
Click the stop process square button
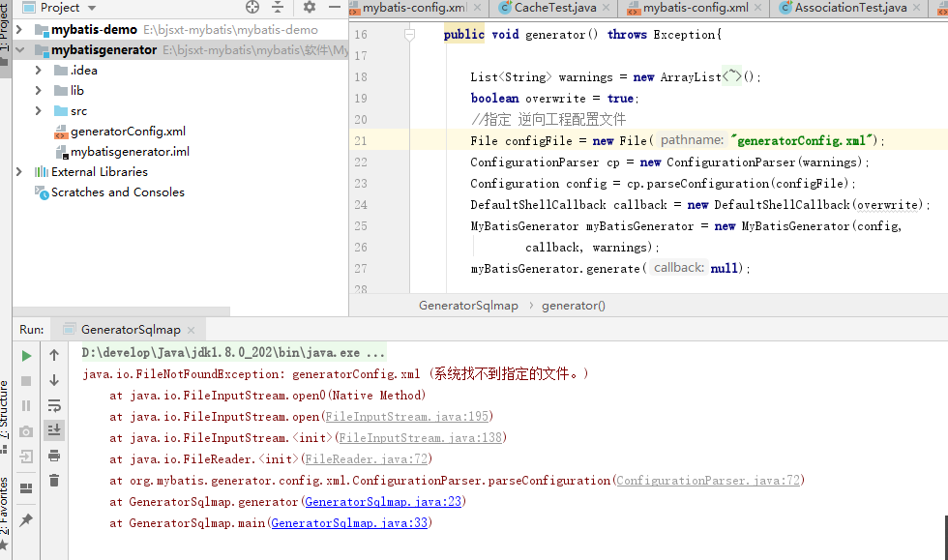[26, 381]
